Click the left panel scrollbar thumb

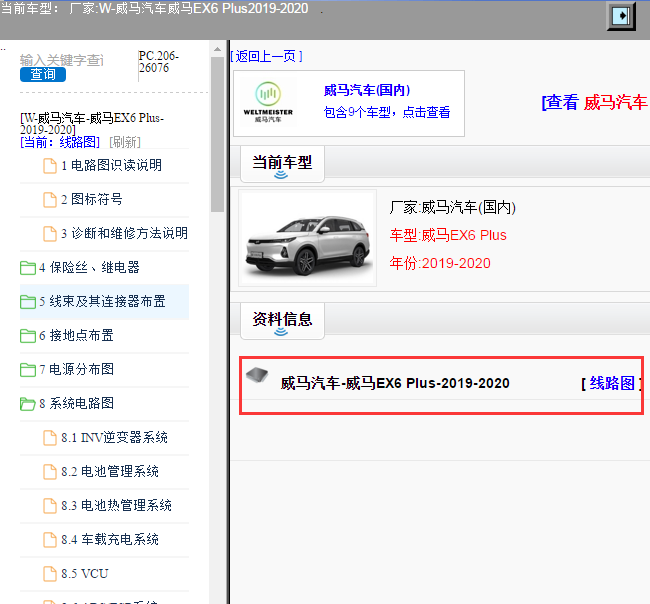[217, 135]
